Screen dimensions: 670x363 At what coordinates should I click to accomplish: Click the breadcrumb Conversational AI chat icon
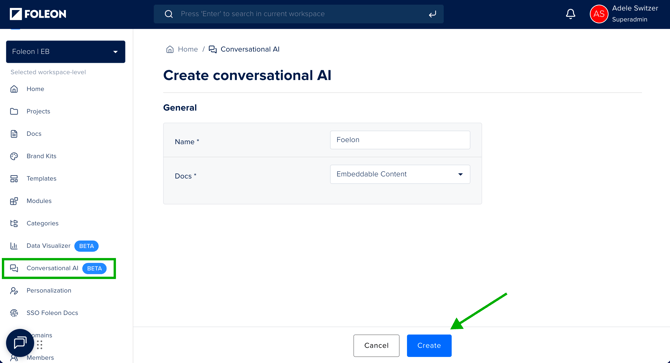[x=212, y=49]
